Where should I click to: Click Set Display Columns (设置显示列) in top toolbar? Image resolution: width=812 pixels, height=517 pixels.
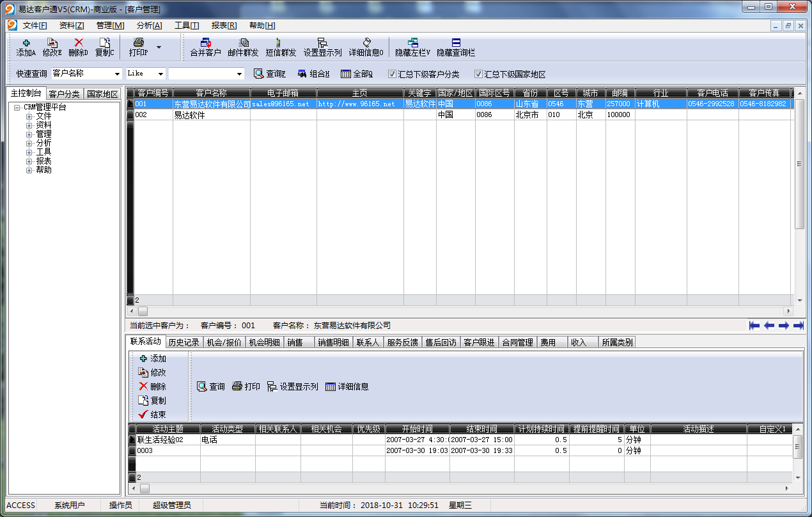(x=322, y=47)
